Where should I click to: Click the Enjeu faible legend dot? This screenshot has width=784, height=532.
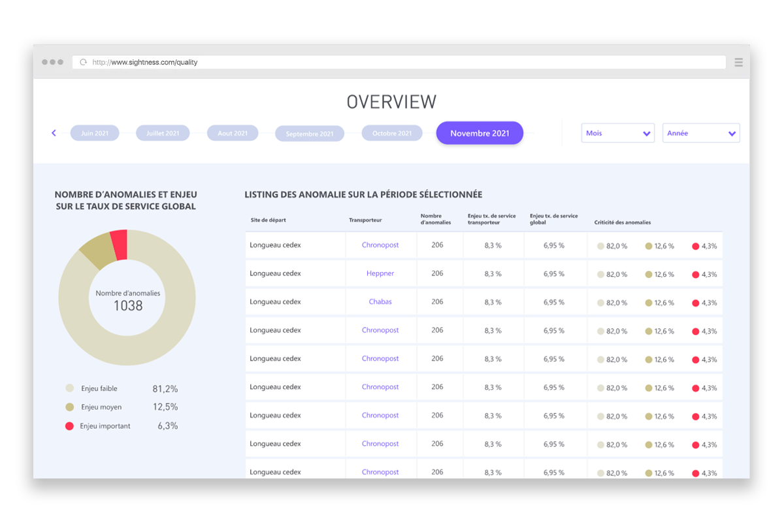(69, 388)
